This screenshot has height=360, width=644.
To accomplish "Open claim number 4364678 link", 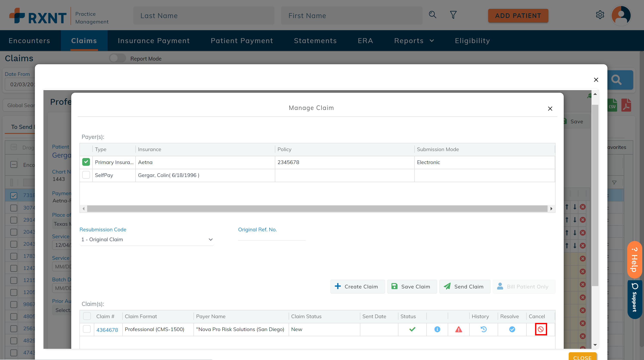I will [107, 330].
